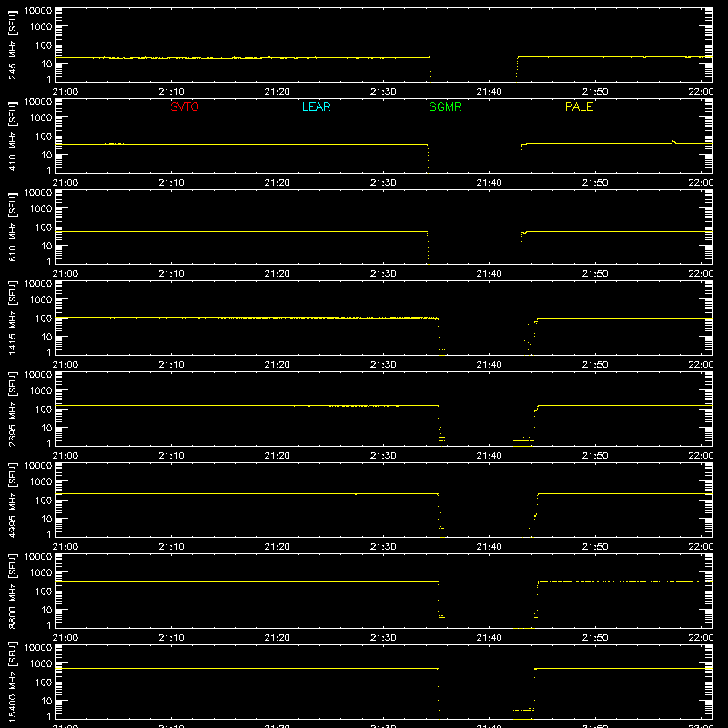Click the 22:00 label of the 245 MHz plot
The height and width of the screenshot is (728, 728).
[701, 92]
